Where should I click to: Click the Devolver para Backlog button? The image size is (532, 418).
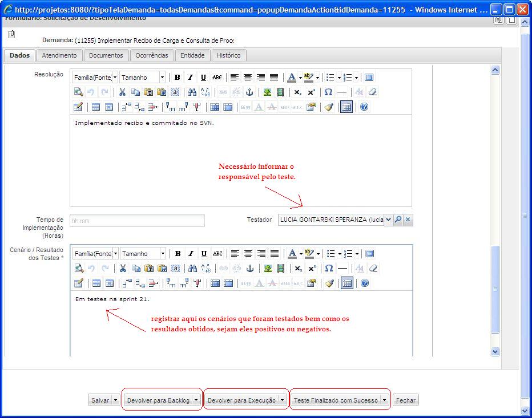tap(158, 400)
